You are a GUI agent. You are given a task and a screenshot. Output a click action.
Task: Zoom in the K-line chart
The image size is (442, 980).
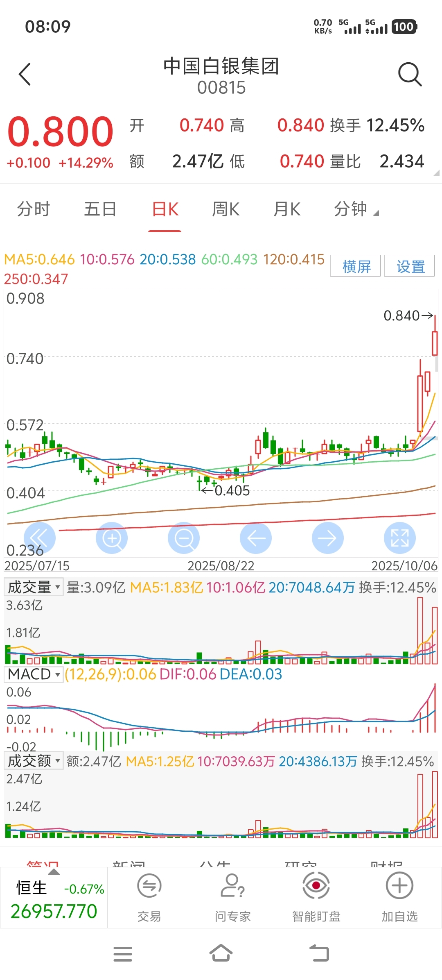[x=112, y=538]
